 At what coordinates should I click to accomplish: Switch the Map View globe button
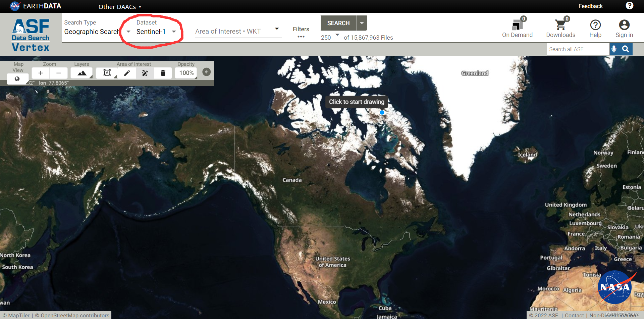click(17, 79)
